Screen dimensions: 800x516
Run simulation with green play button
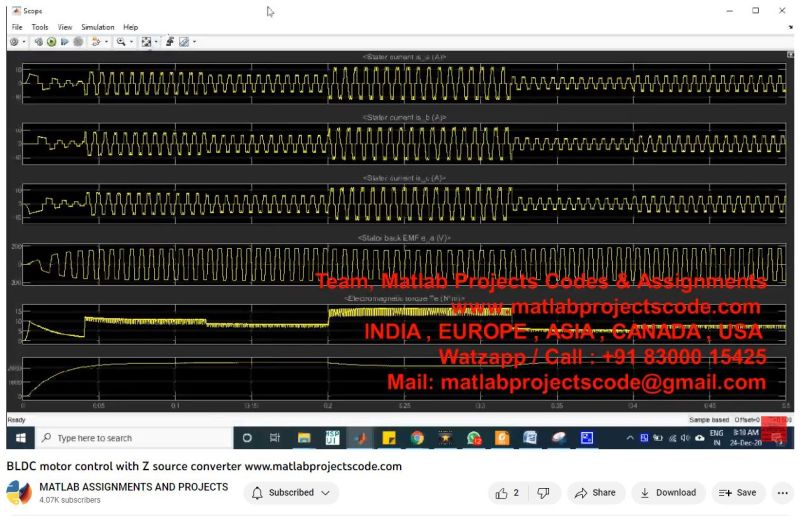(52, 42)
